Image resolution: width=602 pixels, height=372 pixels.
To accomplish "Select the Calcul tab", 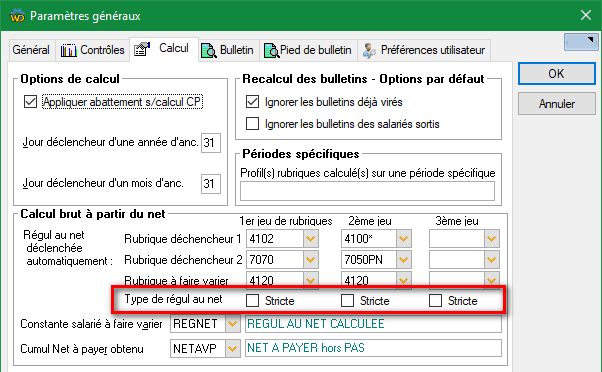I will point(164,49).
